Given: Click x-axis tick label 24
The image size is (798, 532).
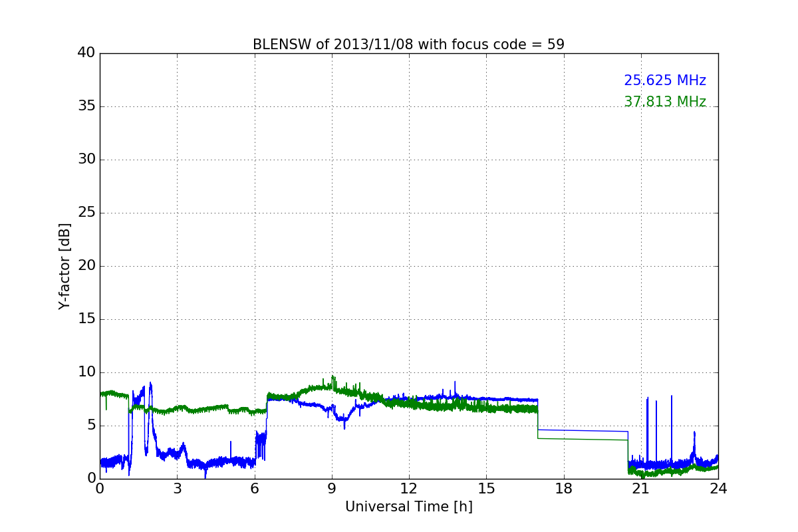Looking at the screenshot, I should (x=718, y=488).
